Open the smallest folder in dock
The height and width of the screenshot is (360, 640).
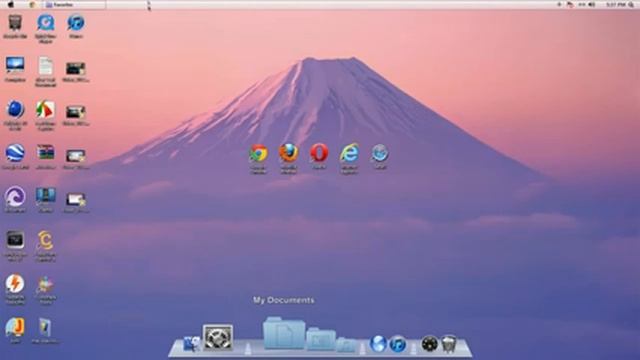point(346,344)
